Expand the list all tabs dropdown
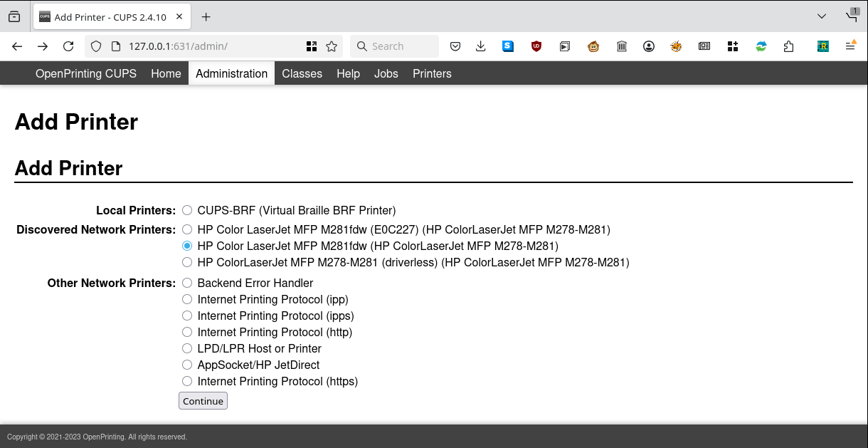 point(822,16)
